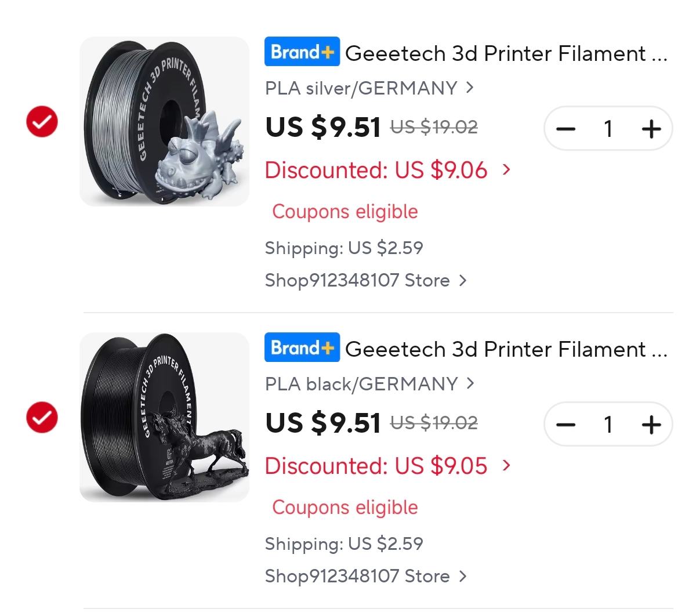This screenshot has width=696, height=616.
Task: Open the silver filament spool thumbnail
Action: click(x=164, y=121)
